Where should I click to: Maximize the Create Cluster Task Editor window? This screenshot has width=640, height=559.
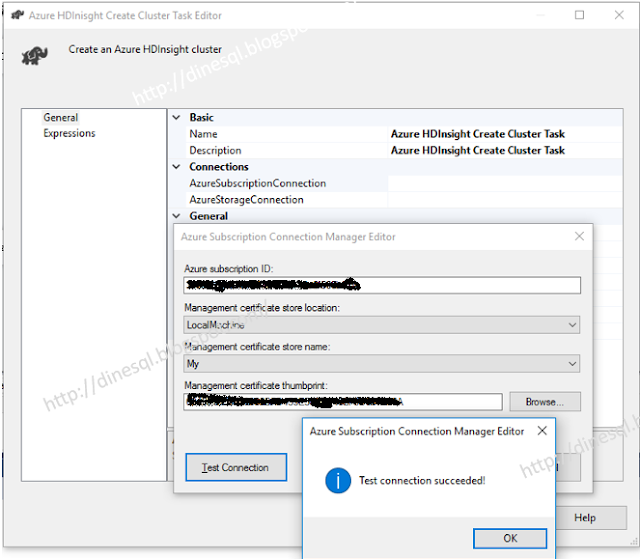(x=579, y=15)
